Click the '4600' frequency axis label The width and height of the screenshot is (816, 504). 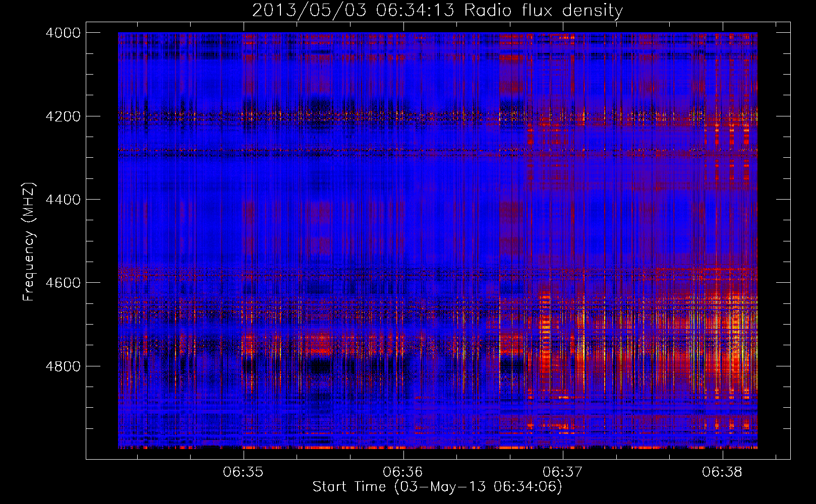pos(63,283)
